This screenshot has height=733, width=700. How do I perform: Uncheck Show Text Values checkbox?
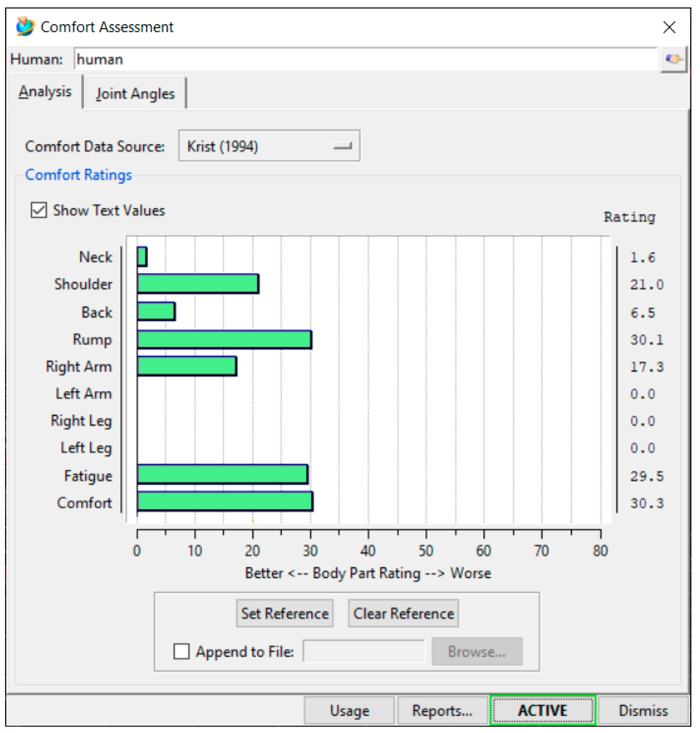click(39, 210)
